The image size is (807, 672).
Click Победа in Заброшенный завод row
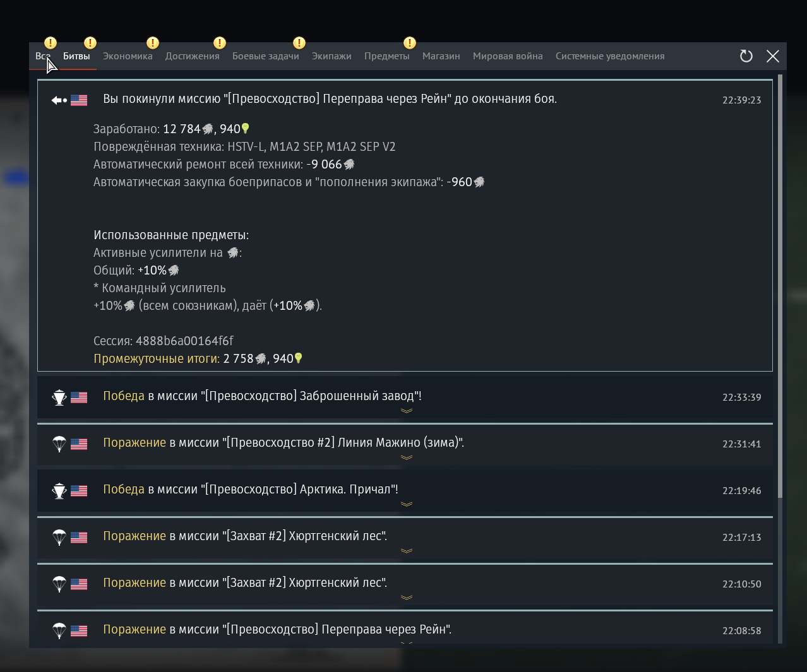click(x=124, y=396)
